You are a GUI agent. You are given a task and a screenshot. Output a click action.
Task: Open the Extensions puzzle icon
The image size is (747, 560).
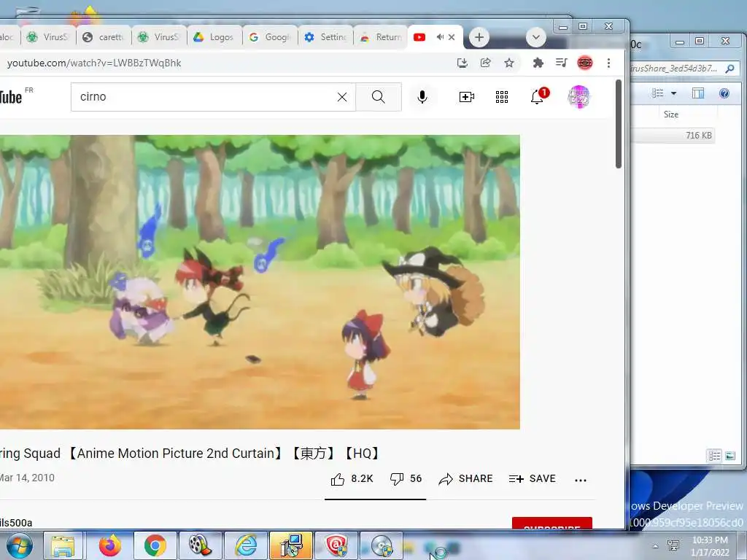(538, 63)
